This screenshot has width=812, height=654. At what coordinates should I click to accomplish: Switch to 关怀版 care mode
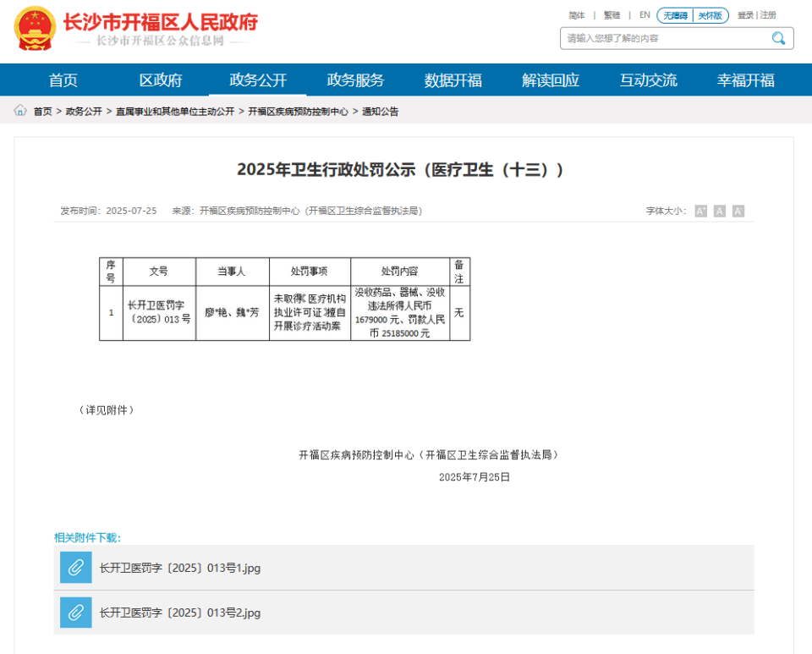pyautogui.click(x=709, y=14)
